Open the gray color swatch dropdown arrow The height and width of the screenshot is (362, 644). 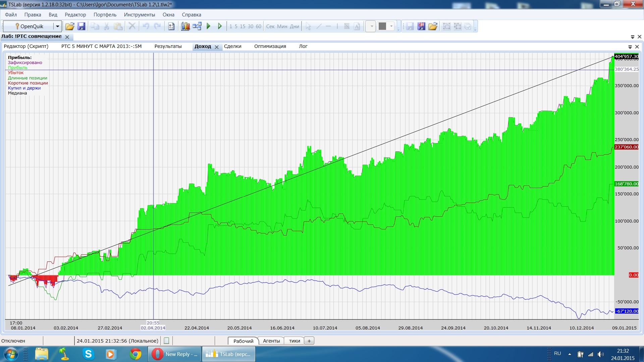coord(391,26)
